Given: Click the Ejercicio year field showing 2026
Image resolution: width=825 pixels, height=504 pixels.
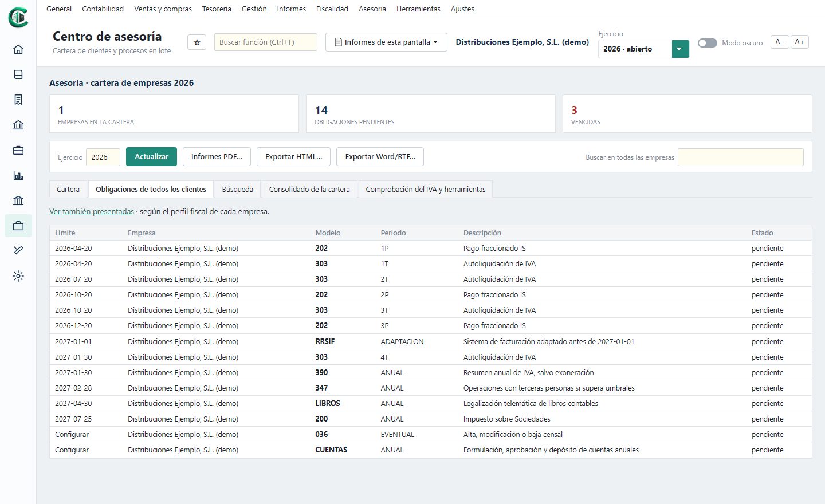Looking at the screenshot, I should pyautogui.click(x=103, y=157).
